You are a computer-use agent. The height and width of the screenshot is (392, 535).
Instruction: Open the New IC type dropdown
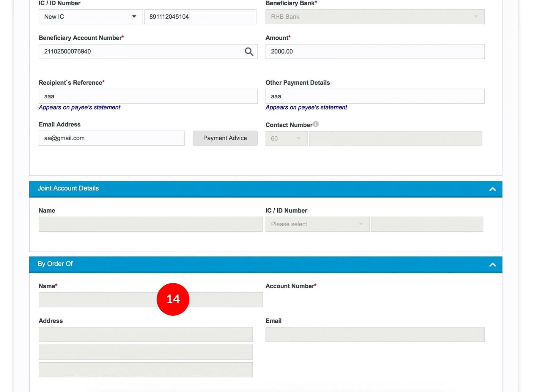(x=90, y=17)
